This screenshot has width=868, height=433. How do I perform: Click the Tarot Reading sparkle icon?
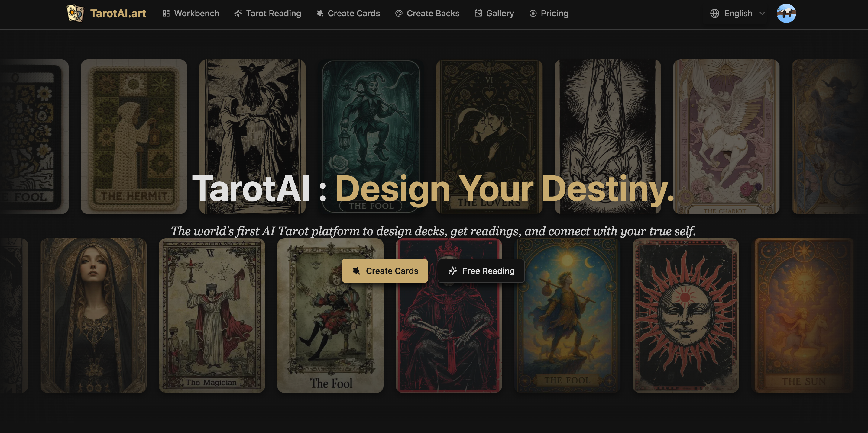[238, 14]
